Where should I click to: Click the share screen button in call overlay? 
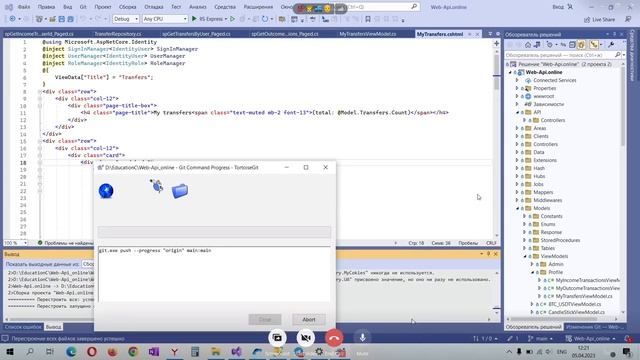tap(277, 338)
